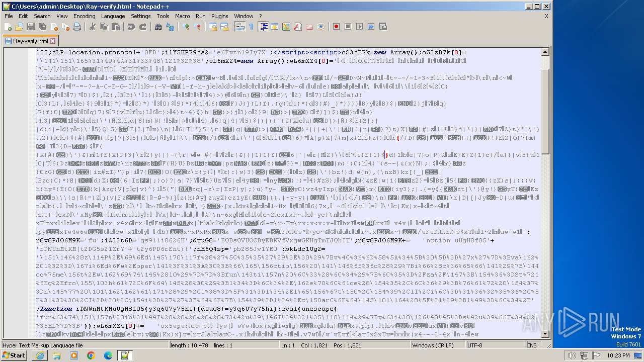Copy selection using toolbar icon

[x=104, y=27]
